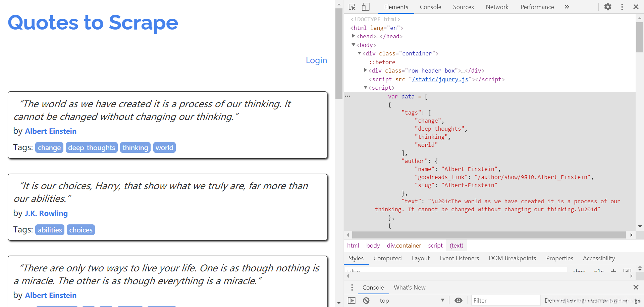Activate the inspect element picker icon
This screenshot has width=644, height=307.
[x=352, y=7]
